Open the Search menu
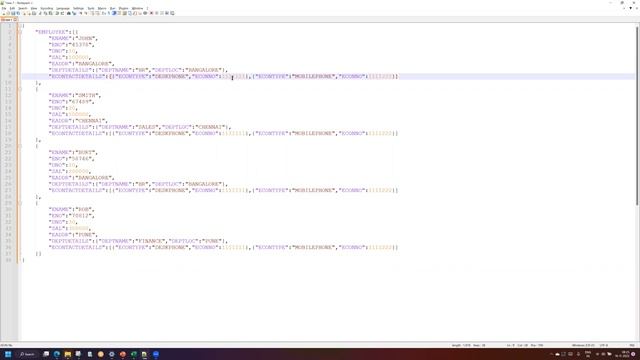The width and height of the screenshot is (640, 360). 23,8
